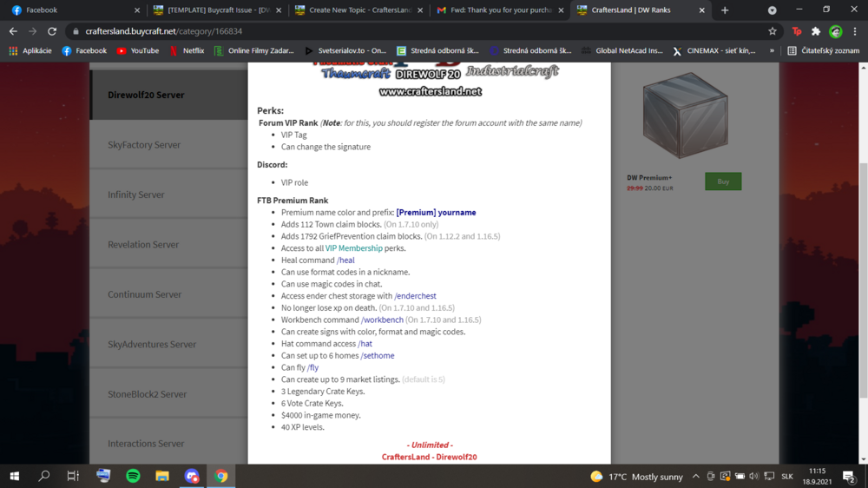
Task: Open Task View on the taskbar
Action: [73, 477]
